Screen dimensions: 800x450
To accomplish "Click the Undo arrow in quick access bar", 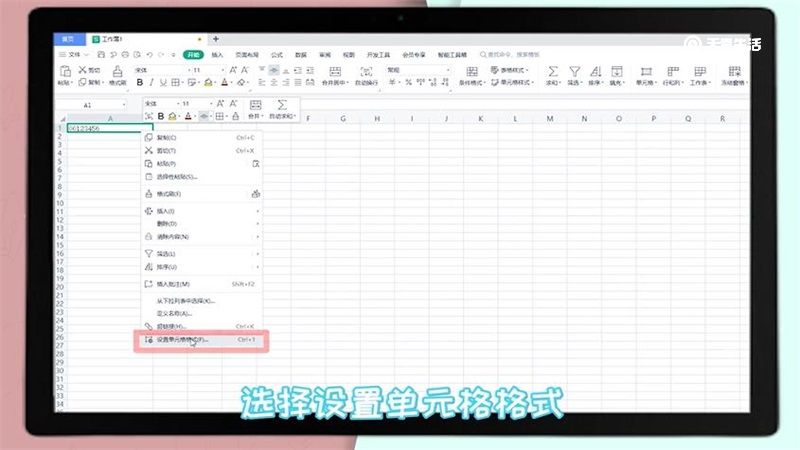I will 149,55.
